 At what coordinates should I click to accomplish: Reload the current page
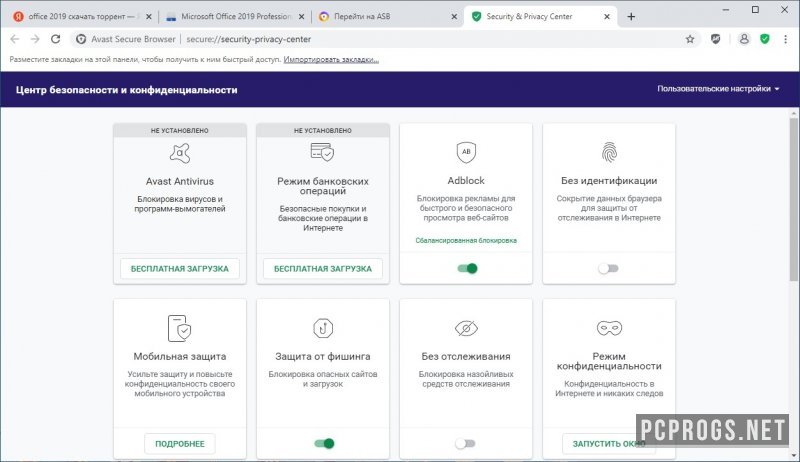pyautogui.click(x=56, y=39)
